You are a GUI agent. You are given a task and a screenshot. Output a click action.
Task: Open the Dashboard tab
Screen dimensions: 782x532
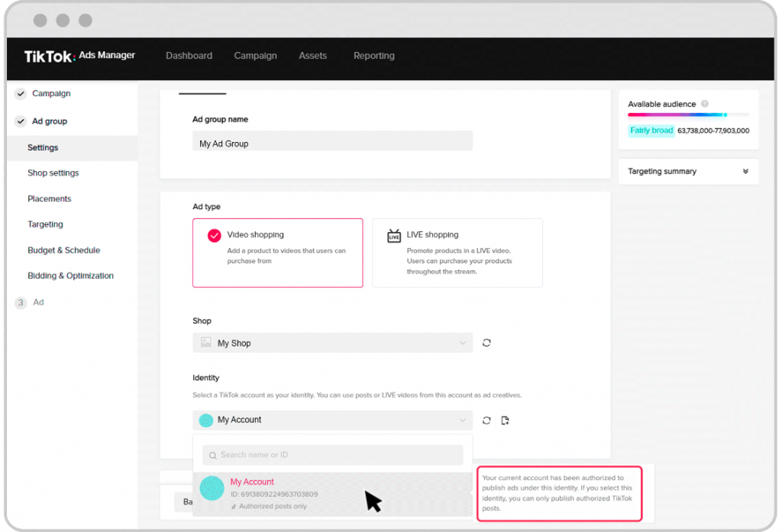point(189,56)
